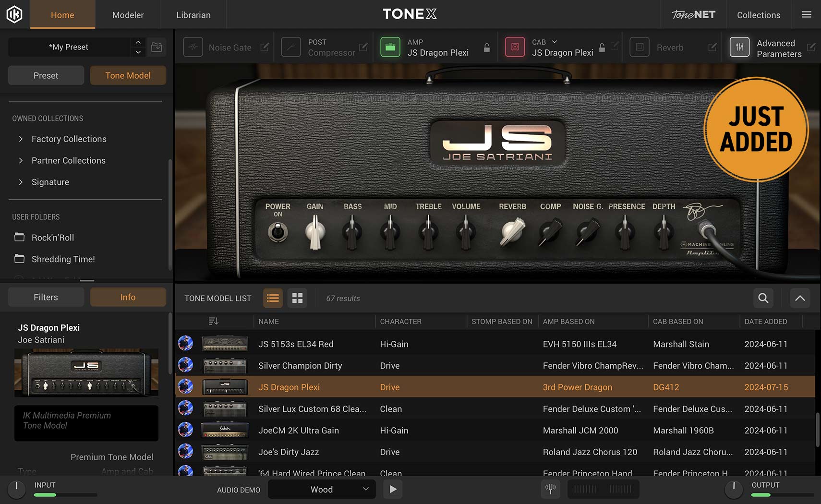Viewport: 821px width, 504px height.
Task: Open the CAB selection dropdown
Action: click(x=555, y=42)
